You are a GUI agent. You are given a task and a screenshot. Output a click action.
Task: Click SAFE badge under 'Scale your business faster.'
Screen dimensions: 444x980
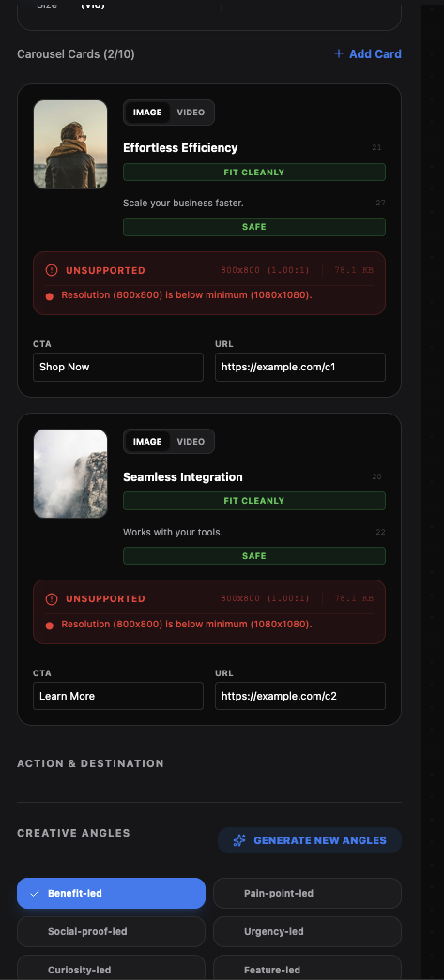coord(253,227)
